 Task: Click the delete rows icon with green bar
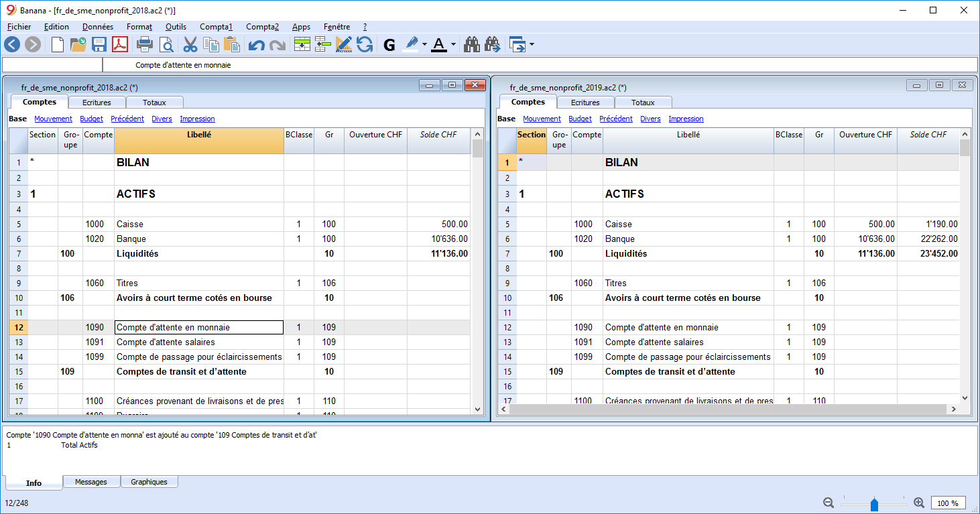323,45
